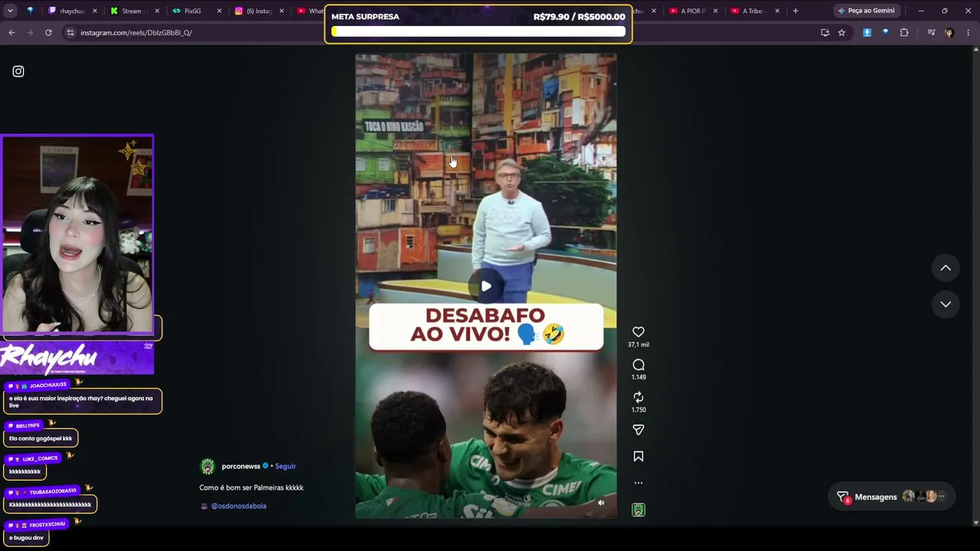The height and width of the screenshot is (551, 980).
Task: Close the PixGG tab
Action: (x=219, y=11)
